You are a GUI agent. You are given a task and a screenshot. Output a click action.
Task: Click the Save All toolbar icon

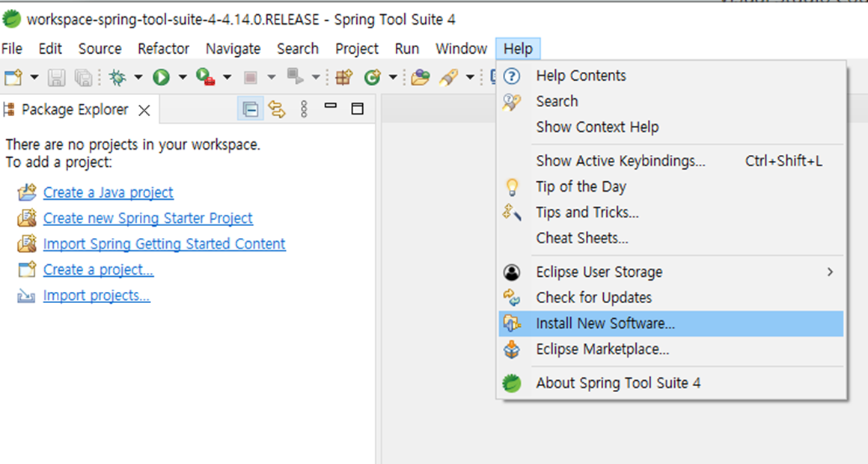(84, 77)
